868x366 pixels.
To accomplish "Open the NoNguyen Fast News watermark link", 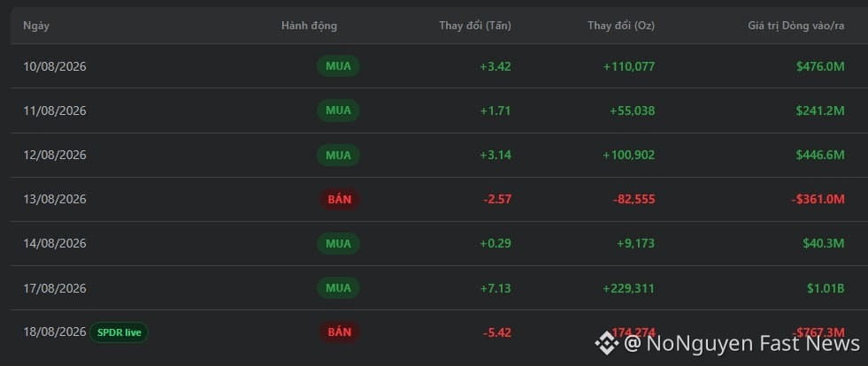I will point(741,343).
